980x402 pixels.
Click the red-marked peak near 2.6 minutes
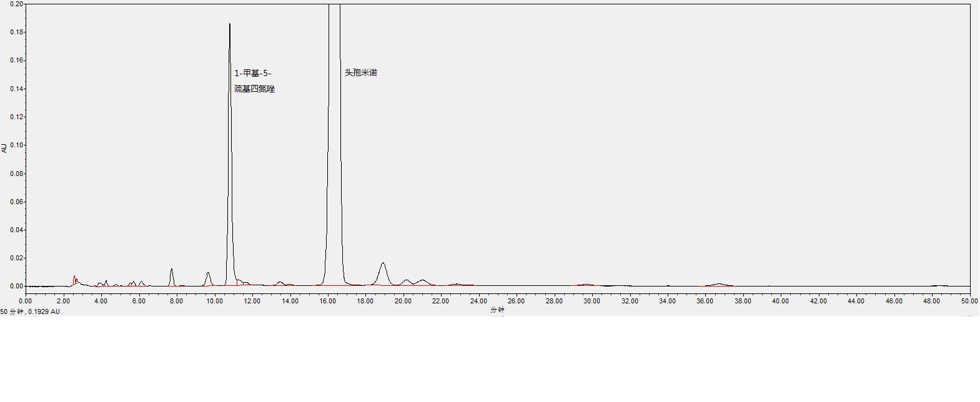(74, 277)
